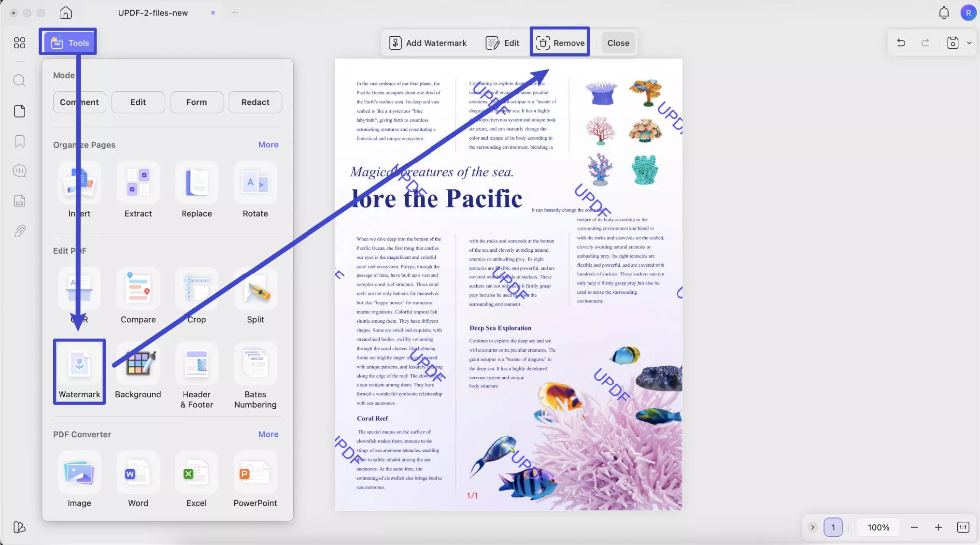Viewport: 980px width, 545px height.
Task: Select the Rotate pages icon
Action: pyautogui.click(x=255, y=184)
